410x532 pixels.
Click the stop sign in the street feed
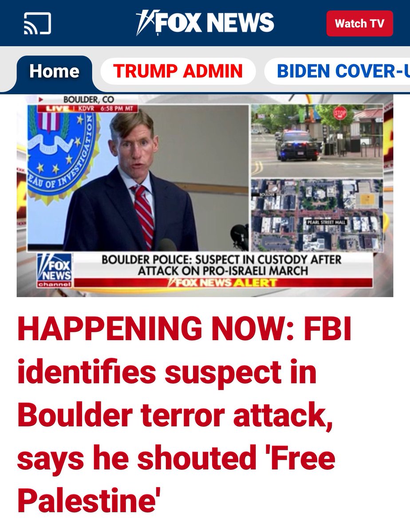(340, 113)
